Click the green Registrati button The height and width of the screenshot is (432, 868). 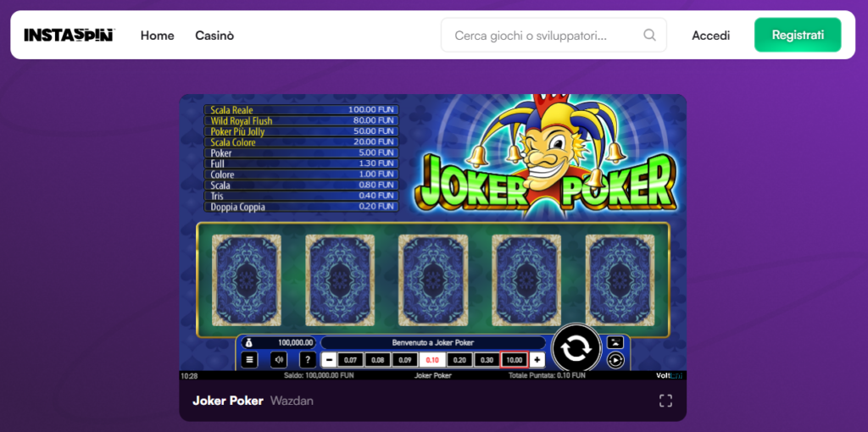coord(798,35)
